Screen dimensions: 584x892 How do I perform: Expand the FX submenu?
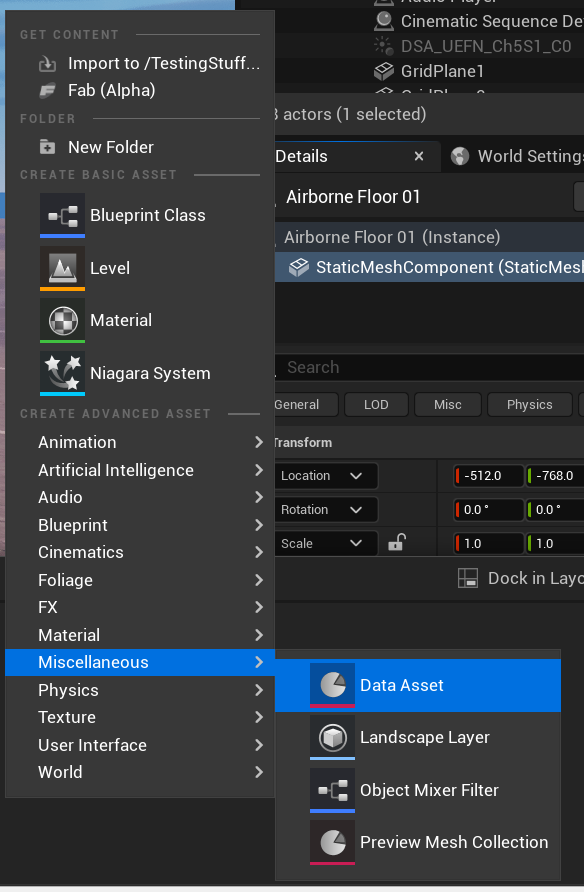[140, 608]
